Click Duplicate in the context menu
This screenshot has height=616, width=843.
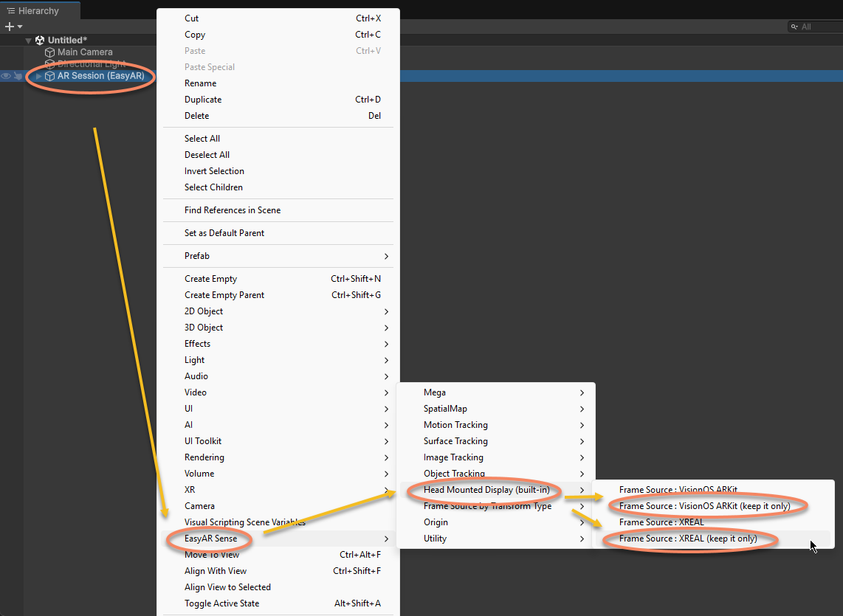[203, 100]
